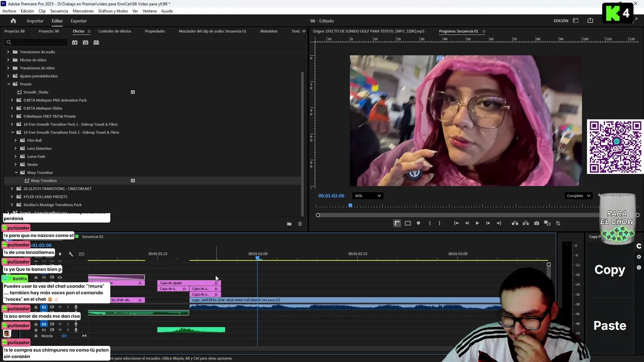The image size is (644, 362).
Task: Toggle track lock on the Mezcla row
Action: (x=36, y=335)
